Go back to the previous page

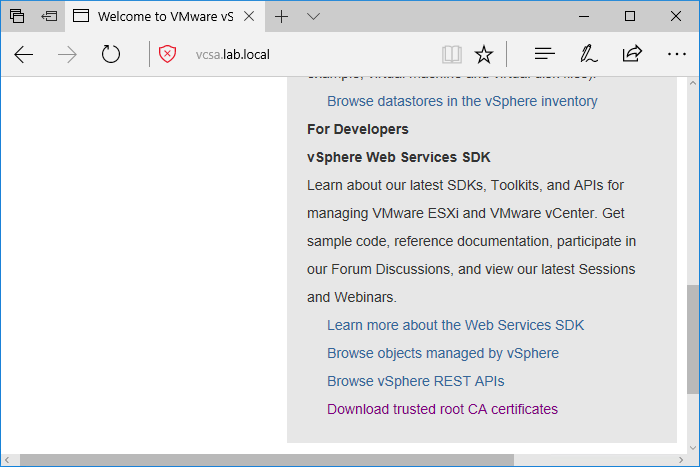[x=24, y=55]
